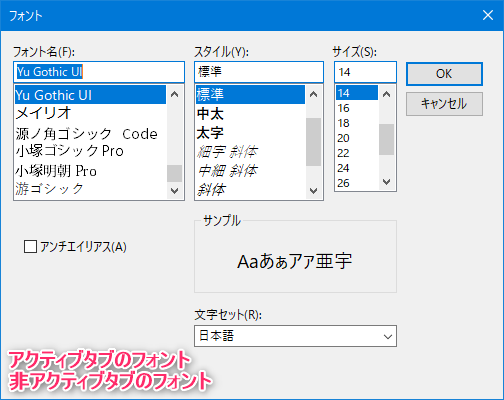Click the scroll up arrow in size list
504x400 pixels.
[x=386, y=94]
